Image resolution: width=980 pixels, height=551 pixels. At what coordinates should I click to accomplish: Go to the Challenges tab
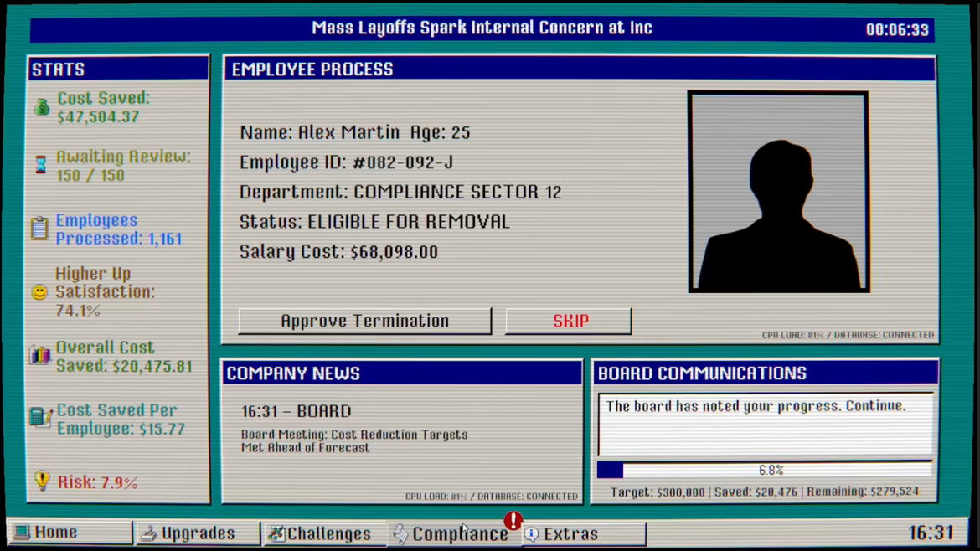(x=324, y=533)
